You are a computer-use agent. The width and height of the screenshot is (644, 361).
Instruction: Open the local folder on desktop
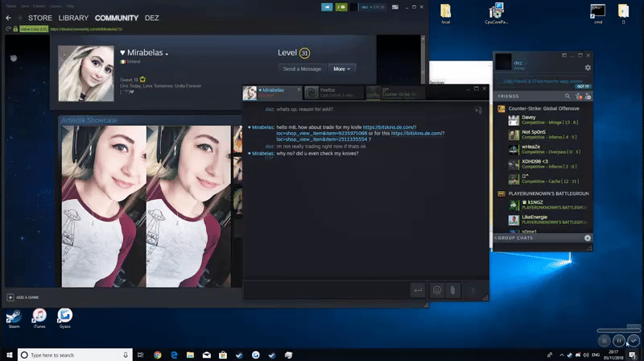pyautogui.click(x=446, y=14)
